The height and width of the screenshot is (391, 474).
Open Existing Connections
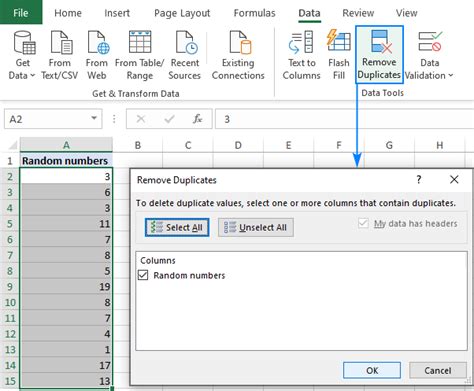pos(238,56)
